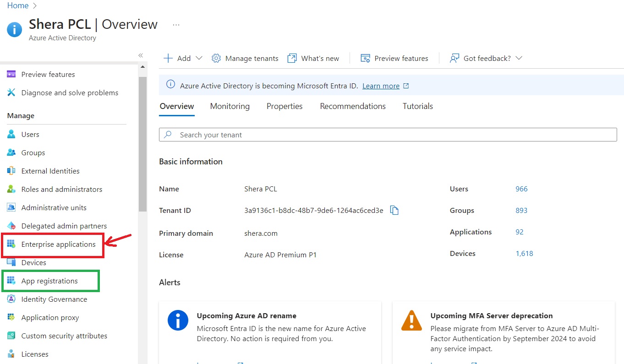Open the Applications count 92 link
624x364 pixels.
tap(520, 232)
